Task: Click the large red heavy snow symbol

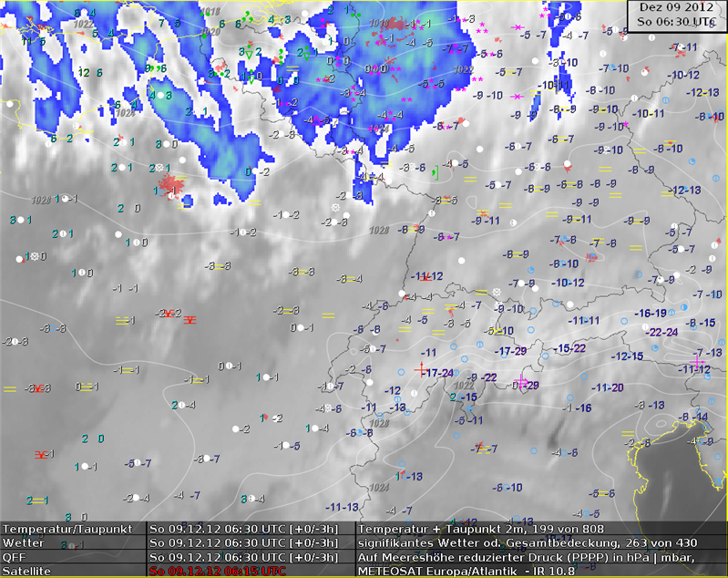Action: (171, 186)
